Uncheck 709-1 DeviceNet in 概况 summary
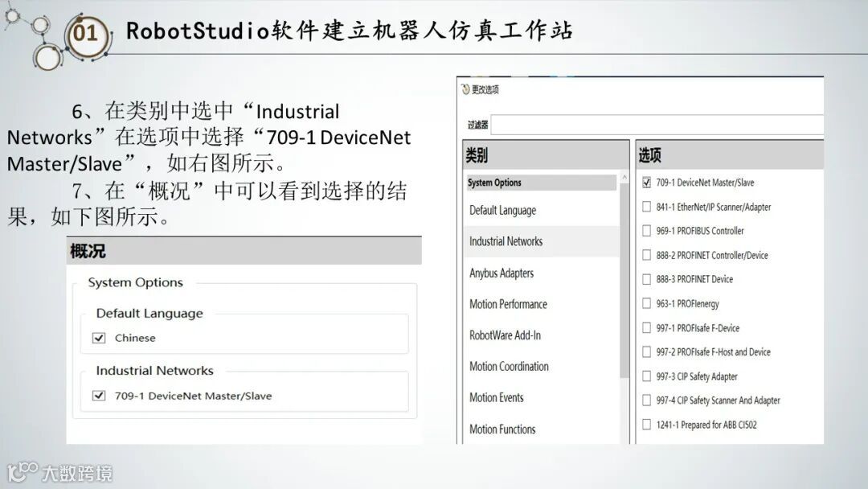The image size is (868, 489). pos(99,396)
